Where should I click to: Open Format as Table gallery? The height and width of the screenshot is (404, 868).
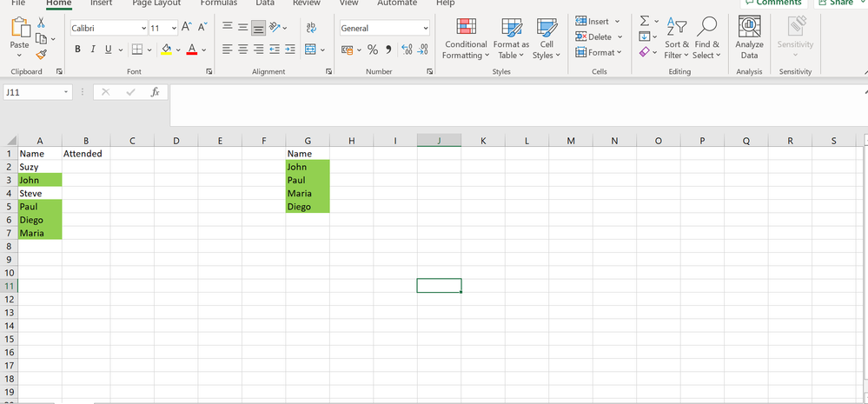point(511,39)
